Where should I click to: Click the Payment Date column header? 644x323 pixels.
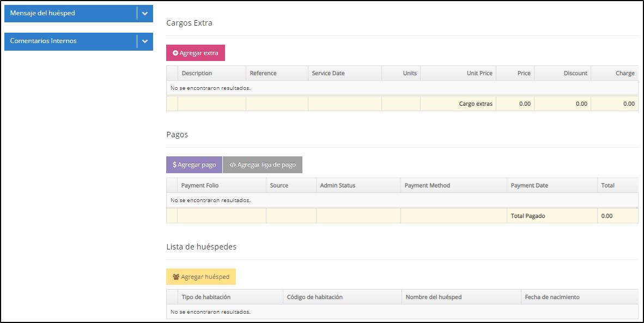[529, 185]
